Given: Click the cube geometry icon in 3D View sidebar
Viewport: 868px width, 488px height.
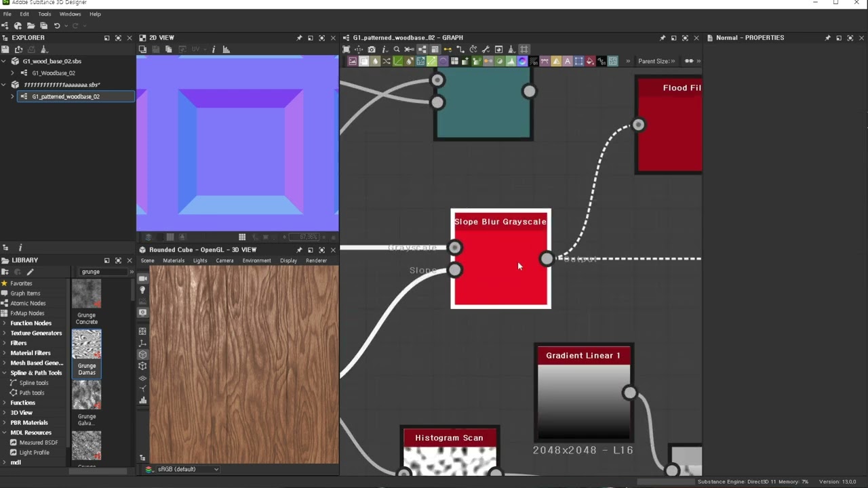Looking at the screenshot, I should [142, 354].
